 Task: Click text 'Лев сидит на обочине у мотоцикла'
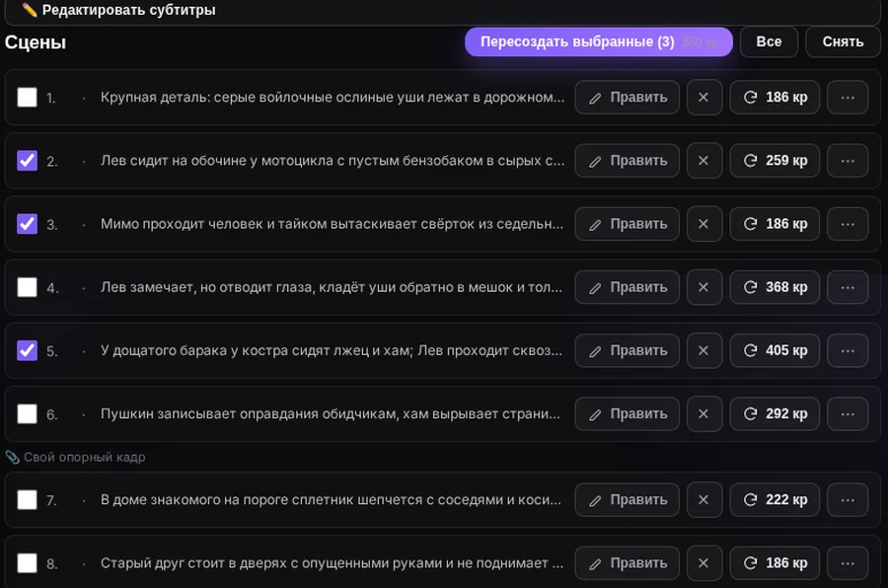click(x=217, y=161)
